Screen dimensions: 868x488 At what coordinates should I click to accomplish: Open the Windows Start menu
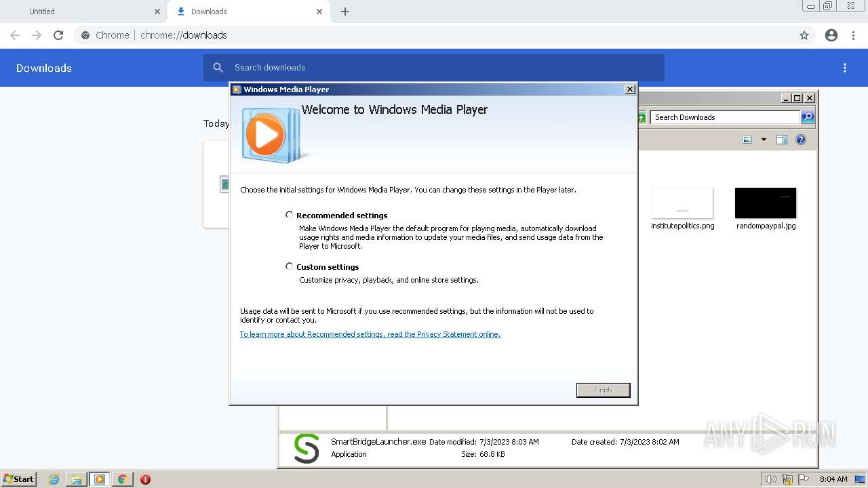(x=18, y=479)
